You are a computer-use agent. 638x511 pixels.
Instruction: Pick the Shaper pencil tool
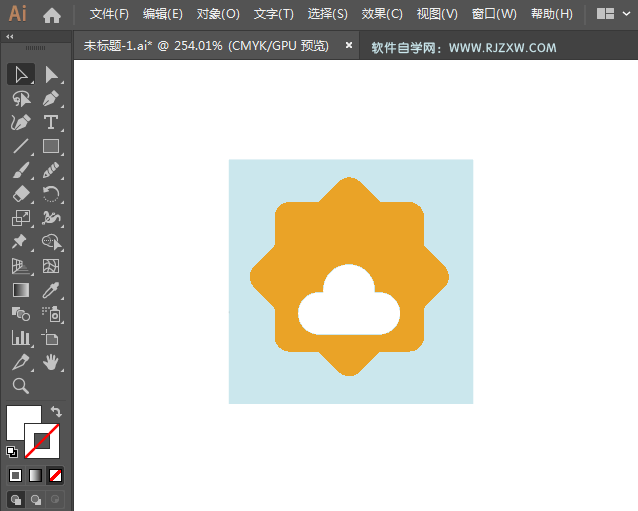51,170
